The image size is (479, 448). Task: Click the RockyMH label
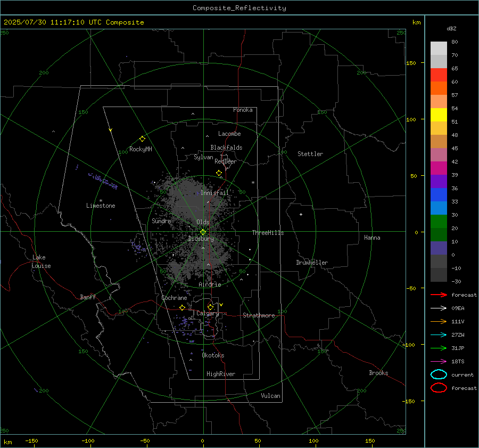[x=141, y=150]
